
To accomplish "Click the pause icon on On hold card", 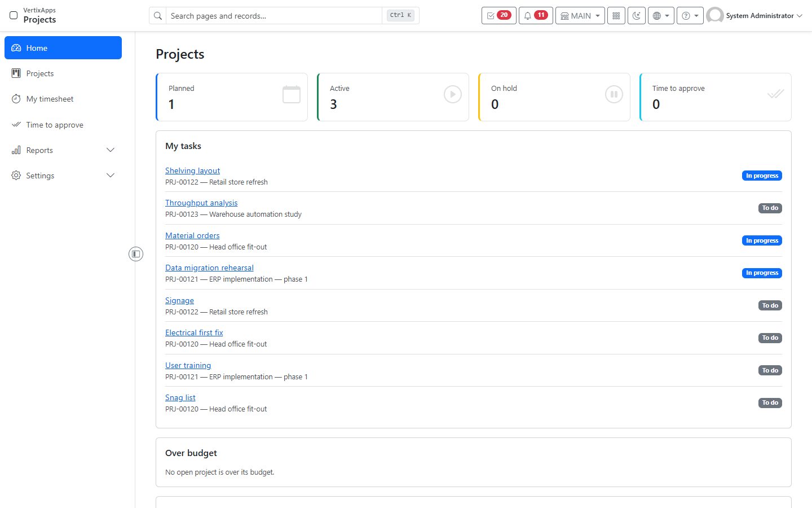I will 614,94.
